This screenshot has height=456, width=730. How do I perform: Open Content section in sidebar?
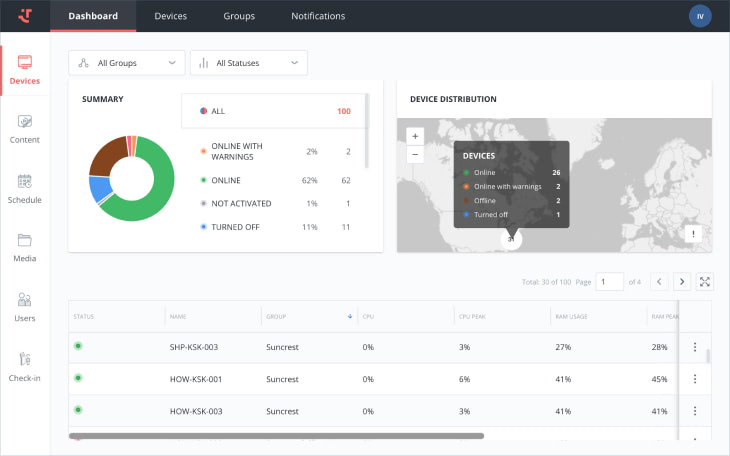click(x=24, y=128)
